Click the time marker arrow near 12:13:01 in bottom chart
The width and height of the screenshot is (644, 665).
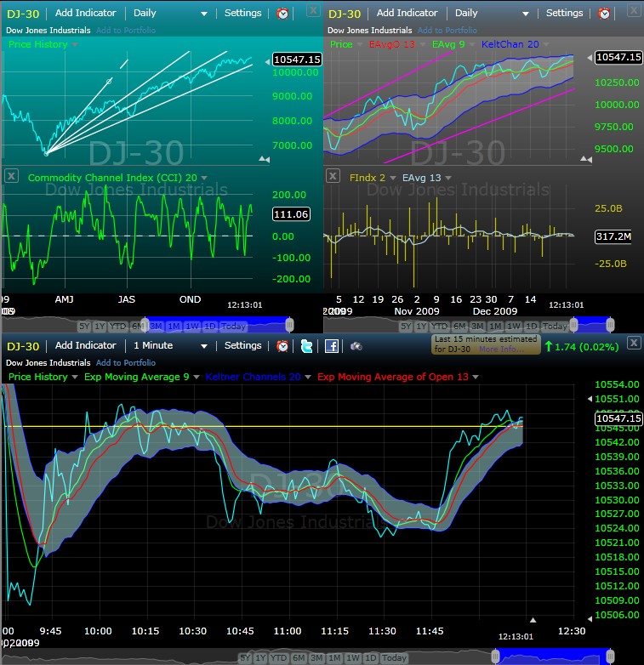[533, 620]
